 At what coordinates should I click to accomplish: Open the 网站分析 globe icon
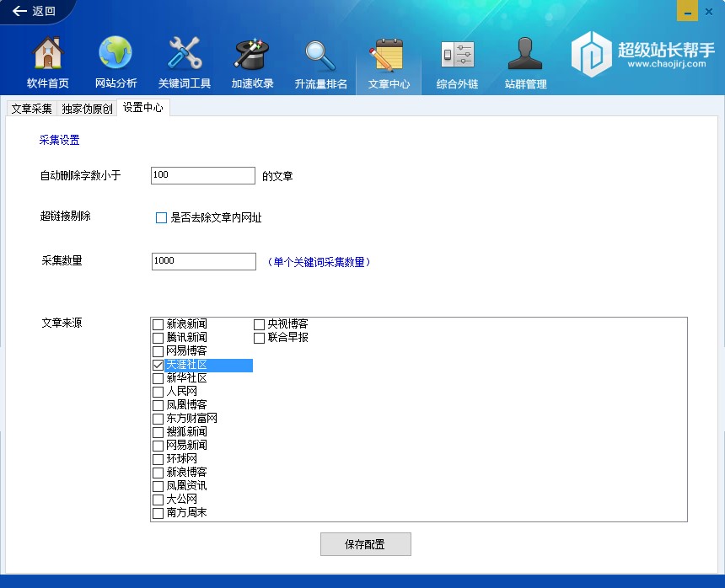point(115,55)
